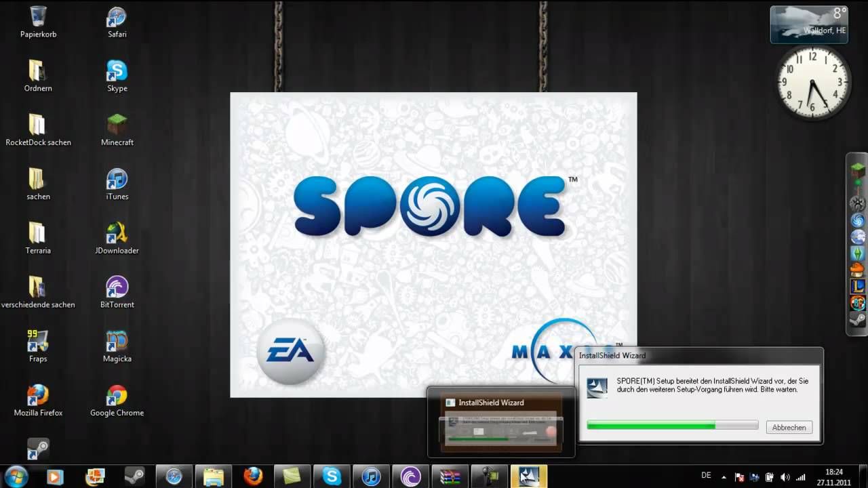The image size is (868, 488).
Task: Open the Papierkorb recycle bin icon
Action: point(38,22)
